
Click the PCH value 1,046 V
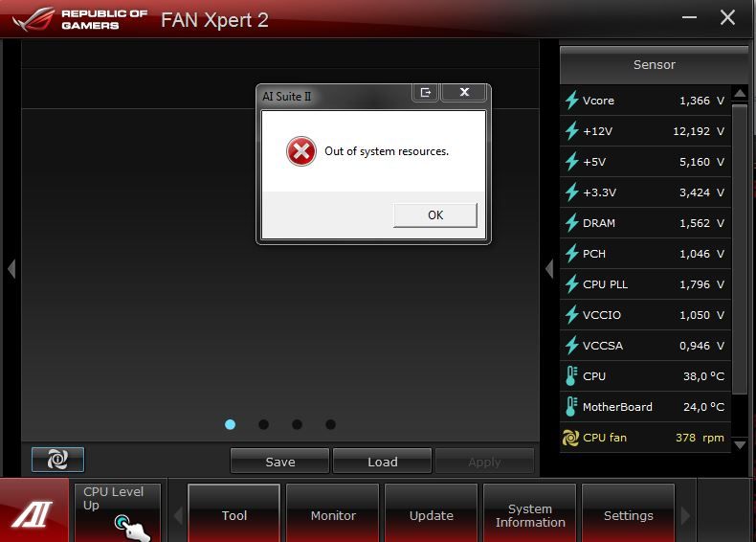click(x=701, y=254)
